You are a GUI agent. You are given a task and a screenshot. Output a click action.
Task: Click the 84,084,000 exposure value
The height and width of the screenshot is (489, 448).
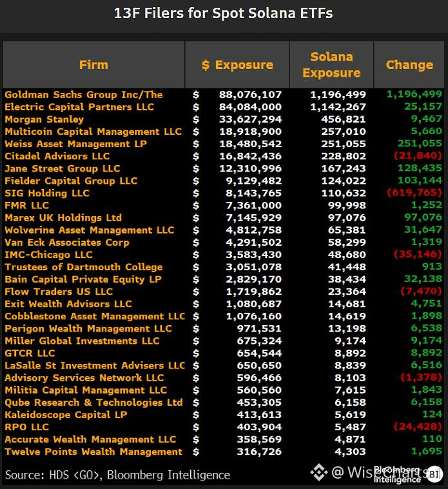tap(250, 107)
